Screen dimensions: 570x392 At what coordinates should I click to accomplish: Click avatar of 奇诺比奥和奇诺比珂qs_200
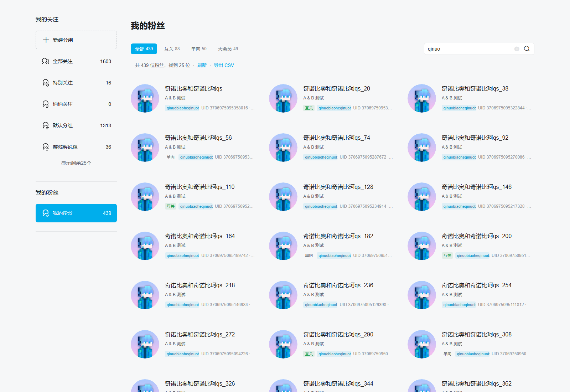(x=422, y=246)
